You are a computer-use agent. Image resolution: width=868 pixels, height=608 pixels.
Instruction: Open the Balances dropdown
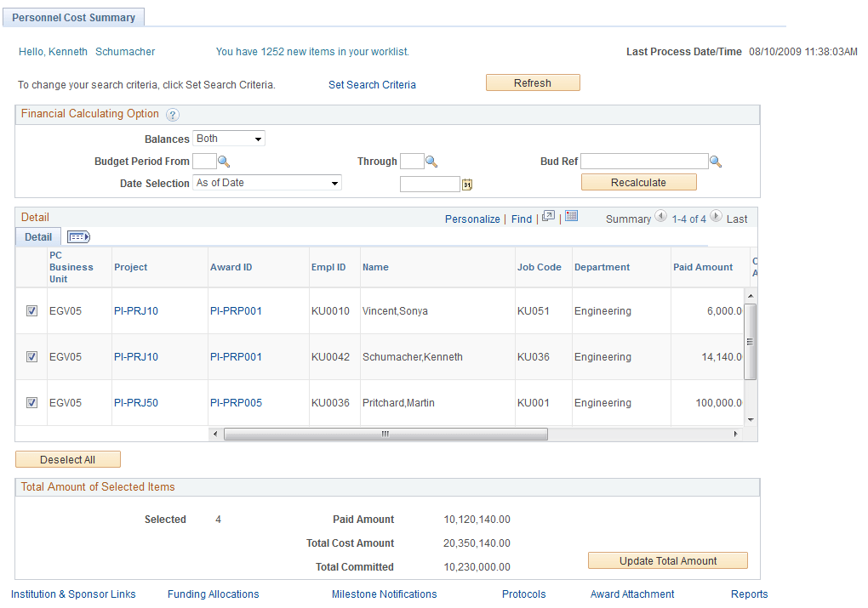click(228, 138)
